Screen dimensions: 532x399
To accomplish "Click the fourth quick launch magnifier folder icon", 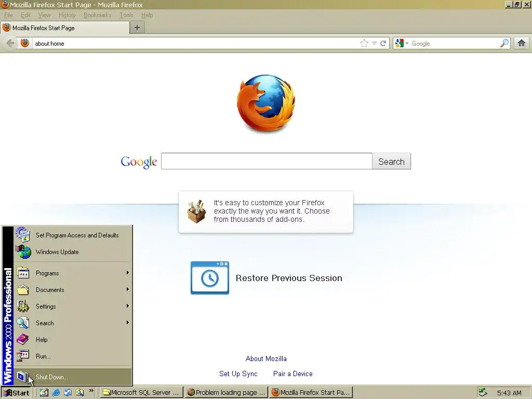I will pyautogui.click(x=79, y=393).
